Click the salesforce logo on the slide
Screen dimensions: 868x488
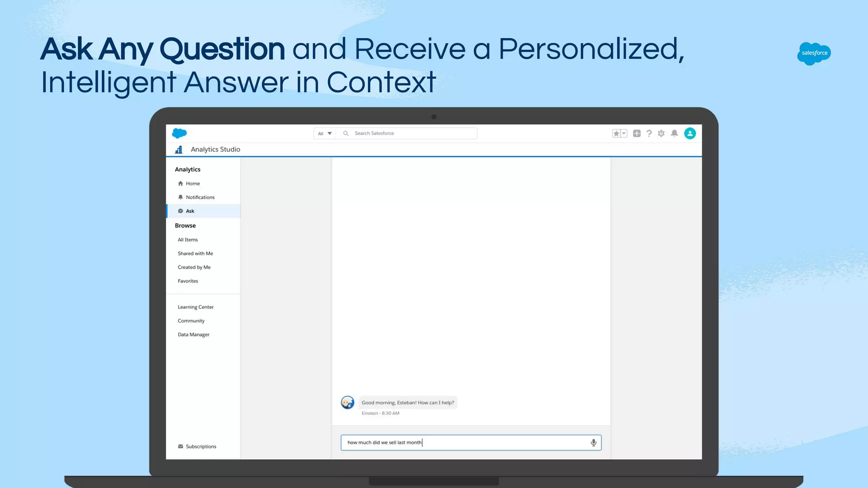pyautogui.click(x=814, y=53)
